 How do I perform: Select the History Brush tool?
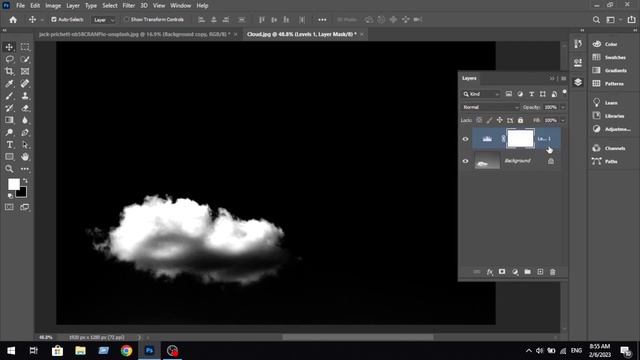click(9, 108)
